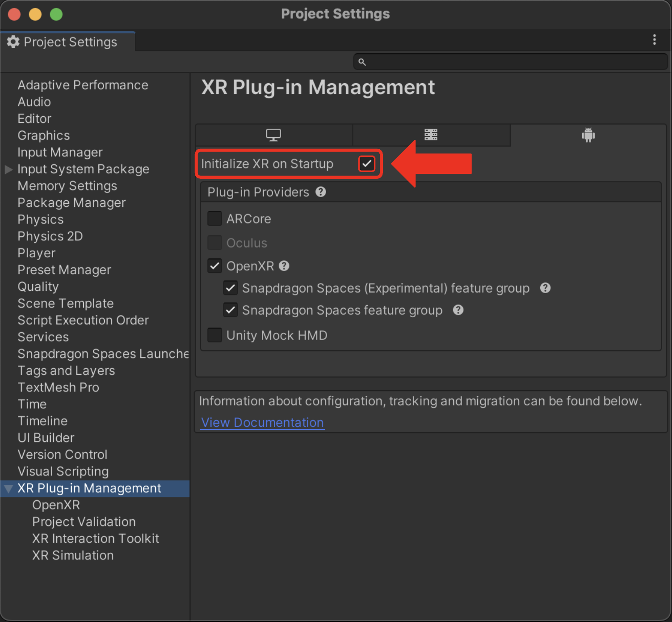Click the OpenXR help icon
The width and height of the screenshot is (672, 622).
(x=284, y=266)
